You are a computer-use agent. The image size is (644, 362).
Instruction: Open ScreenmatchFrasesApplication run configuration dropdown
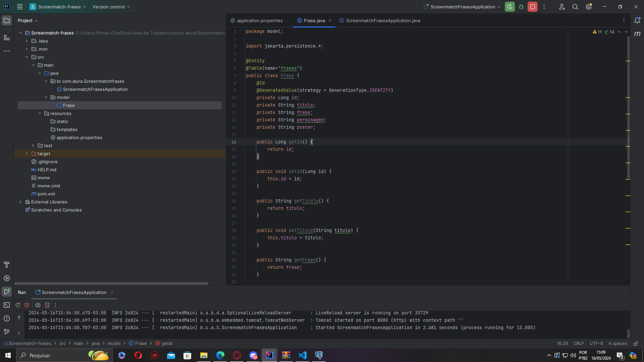(x=462, y=7)
